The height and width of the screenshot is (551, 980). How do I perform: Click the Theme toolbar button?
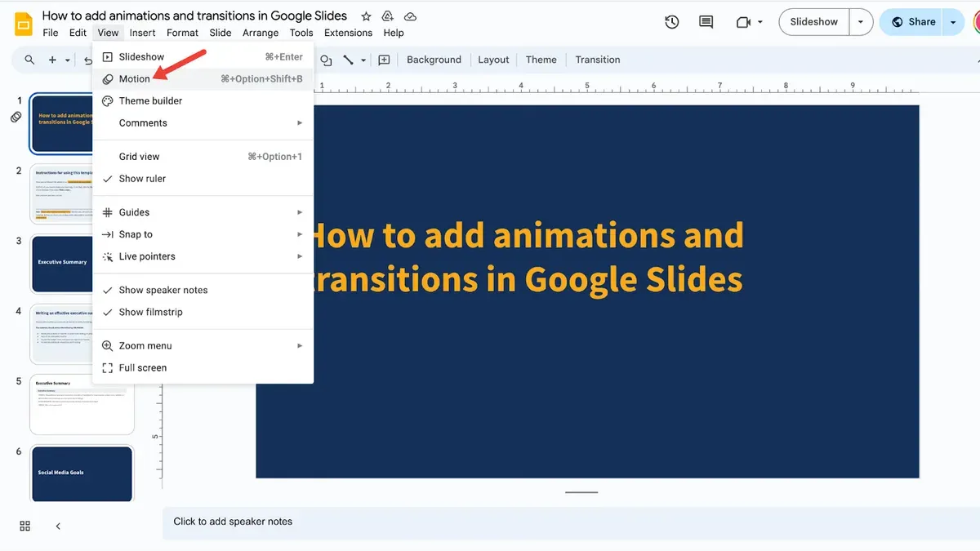click(x=541, y=60)
